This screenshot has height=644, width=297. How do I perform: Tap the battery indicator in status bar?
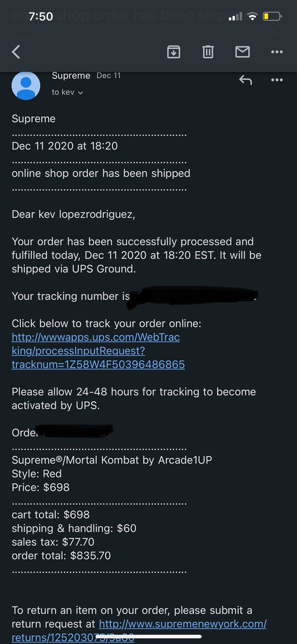pyautogui.click(x=272, y=17)
